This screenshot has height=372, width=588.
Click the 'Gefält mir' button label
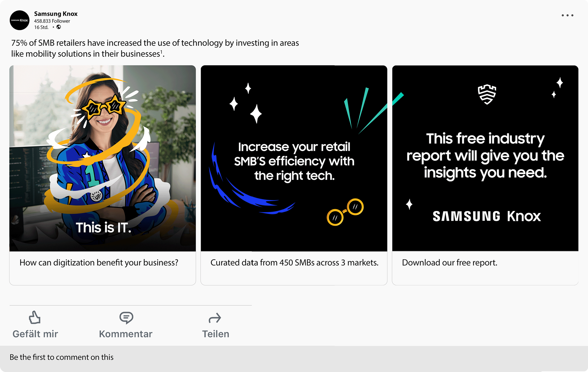[35, 334]
